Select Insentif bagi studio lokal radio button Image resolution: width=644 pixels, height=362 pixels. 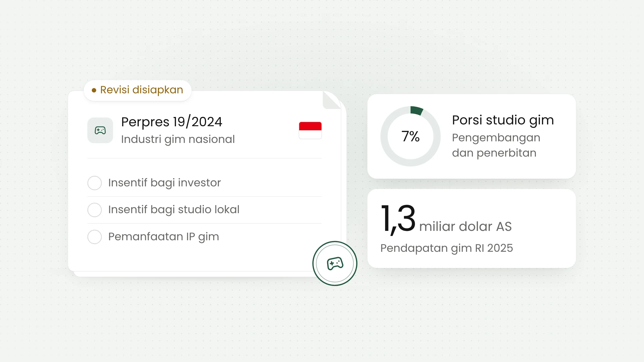(94, 210)
